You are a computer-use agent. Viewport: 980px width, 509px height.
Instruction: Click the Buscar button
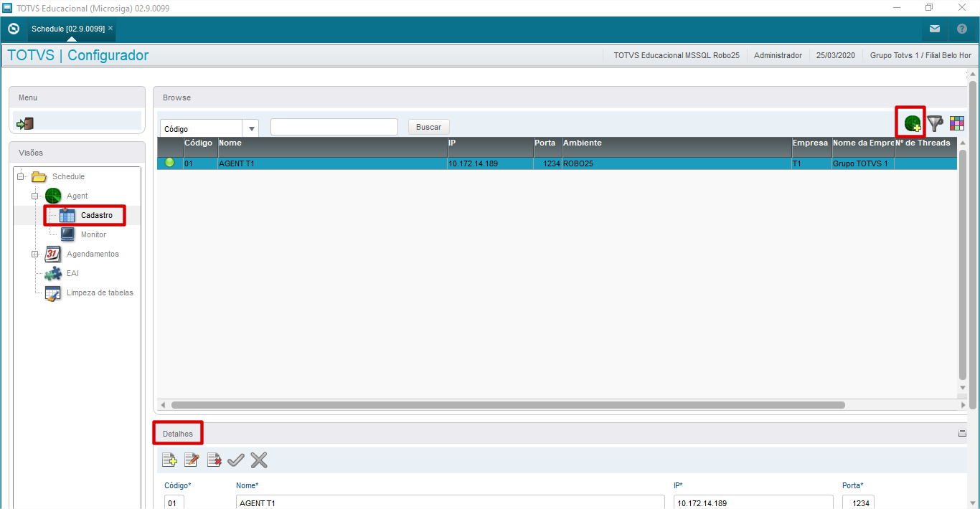pos(429,127)
